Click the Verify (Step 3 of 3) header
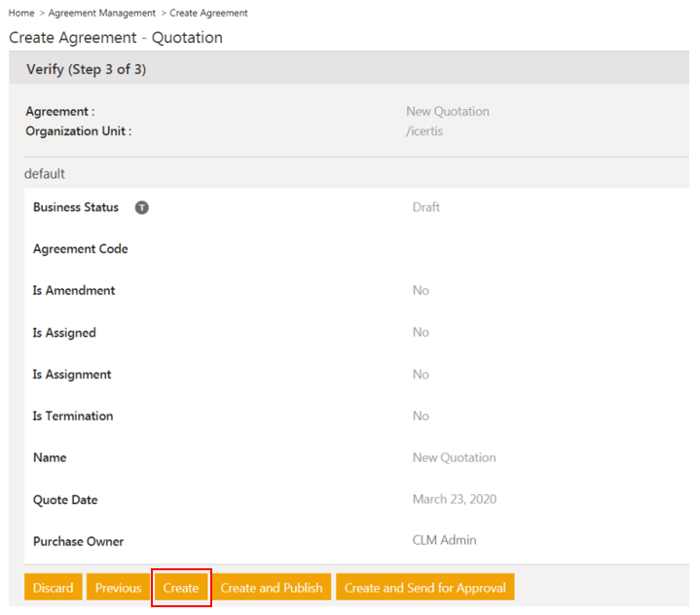700x615 pixels. tap(87, 70)
